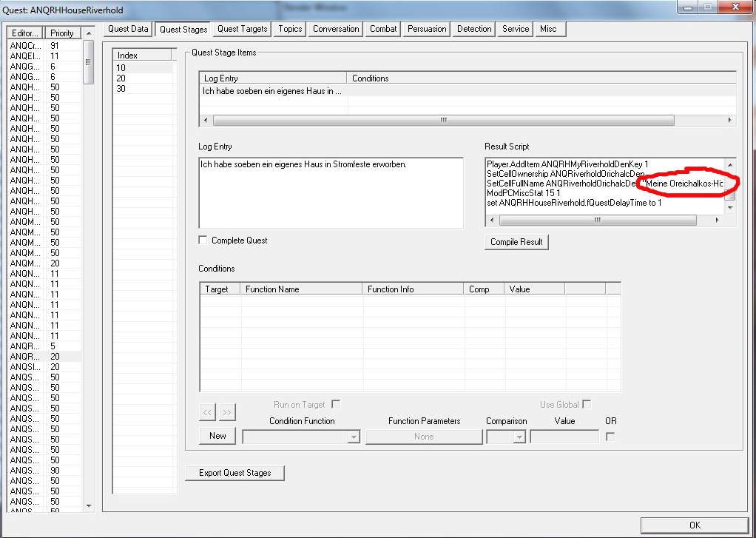
Task: Open the Conversation tab
Action: click(336, 29)
